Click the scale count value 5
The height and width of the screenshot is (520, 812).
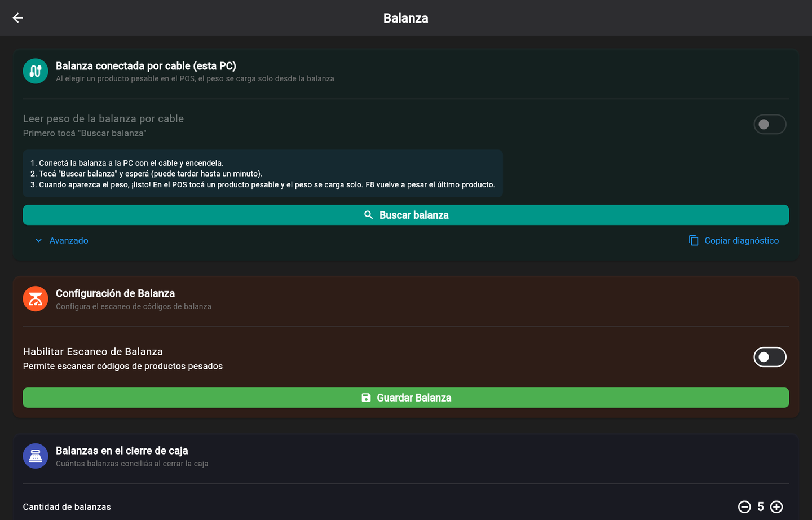pos(761,507)
